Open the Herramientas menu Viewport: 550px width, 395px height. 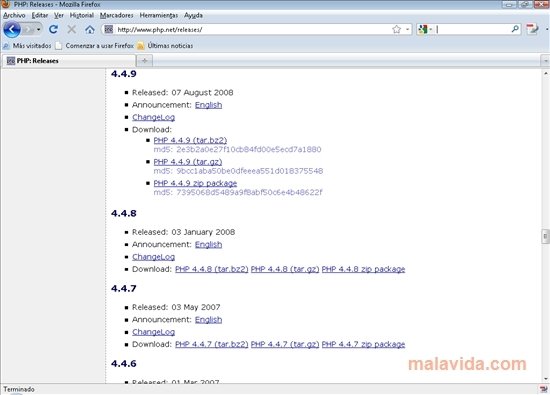[159, 15]
